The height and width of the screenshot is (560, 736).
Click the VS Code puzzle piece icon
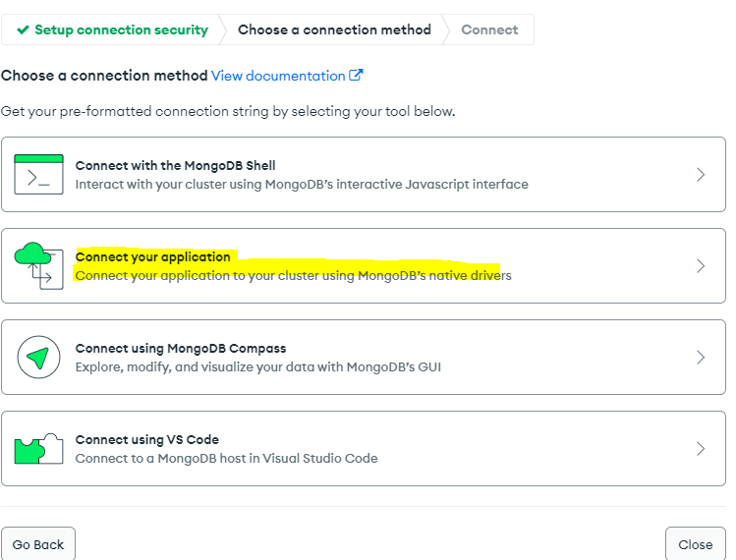coord(38,449)
